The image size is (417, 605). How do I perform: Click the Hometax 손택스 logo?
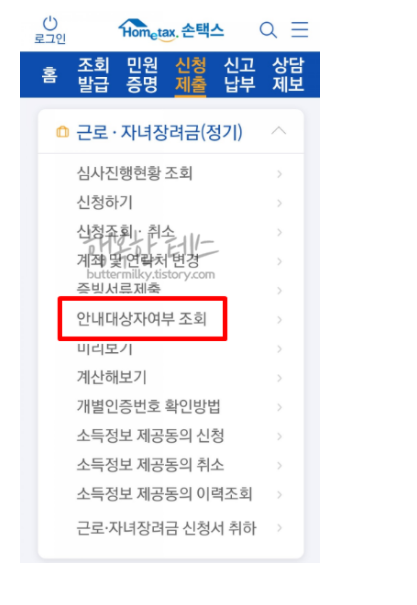click(x=171, y=30)
